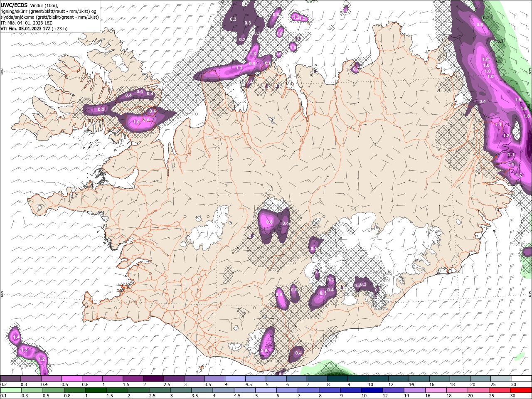Click the dark teal 8–9 swatch, upper legend row

point(337,379)
